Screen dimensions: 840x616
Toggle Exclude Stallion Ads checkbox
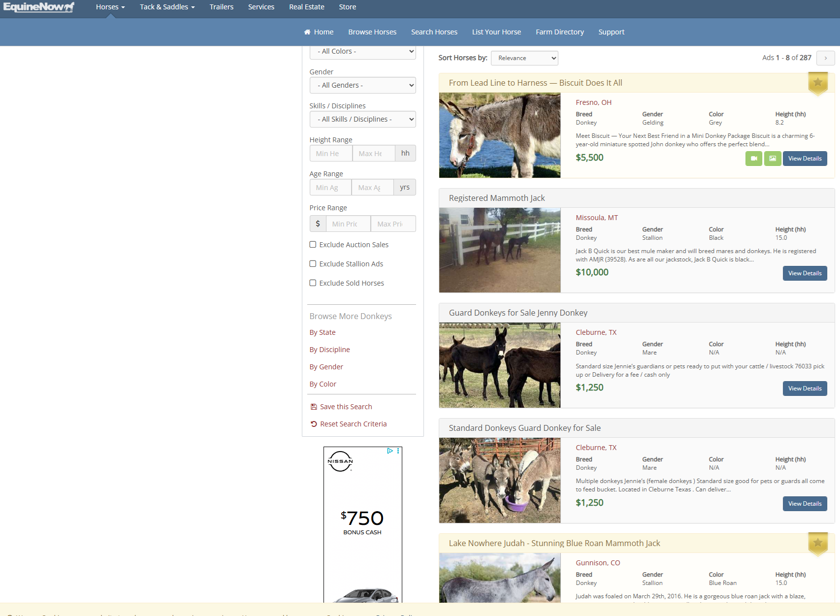pyautogui.click(x=313, y=263)
